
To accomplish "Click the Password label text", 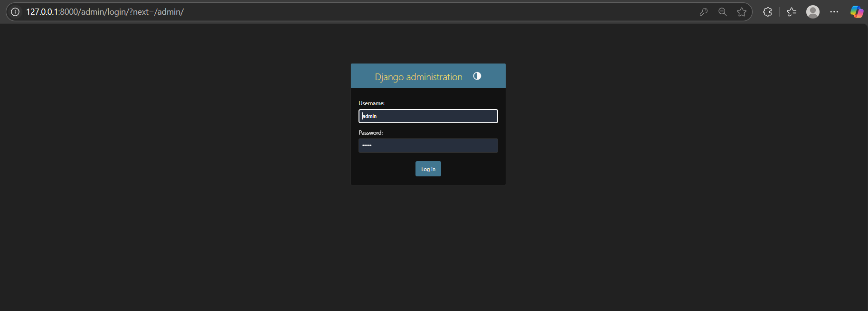I will [x=370, y=133].
